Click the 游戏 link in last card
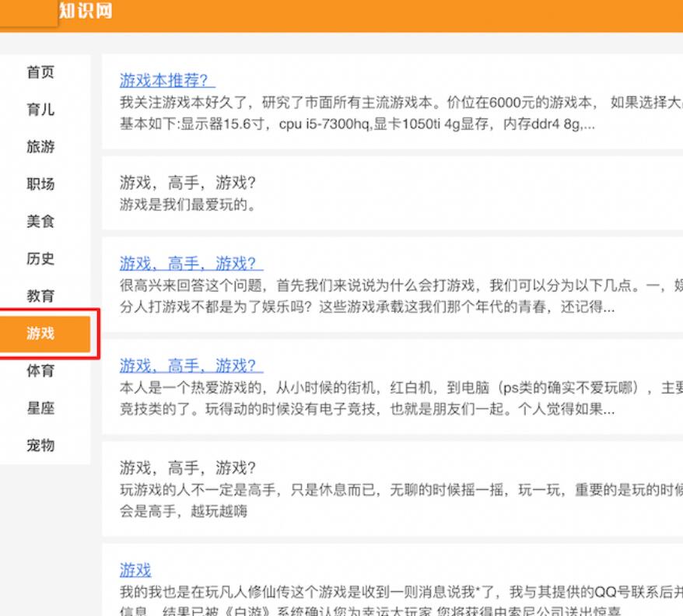This screenshot has height=616, width=683. click(135, 570)
